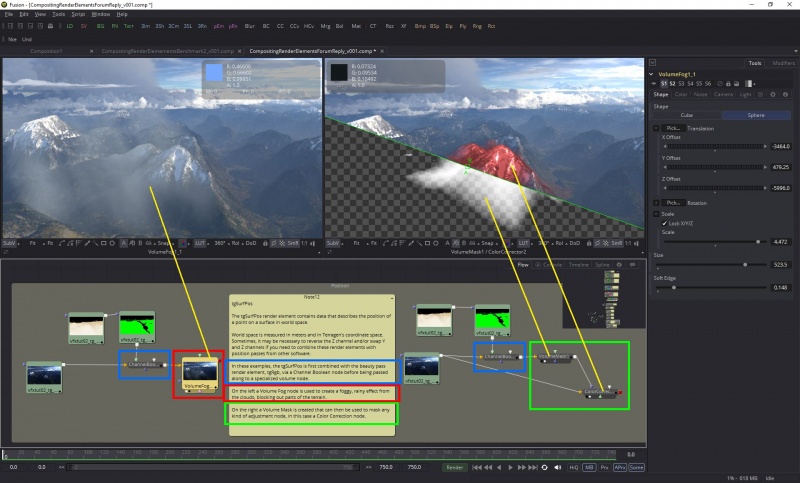Add a Note (Nte) tool from second toolbar
800x483 pixels.
[12, 39]
